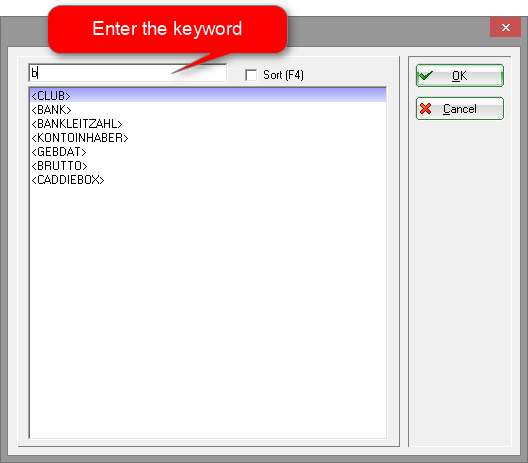The height and width of the screenshot is (463, 528).
Task: Pick the <KONTOINHABER> entry
Action: [80, 138]
